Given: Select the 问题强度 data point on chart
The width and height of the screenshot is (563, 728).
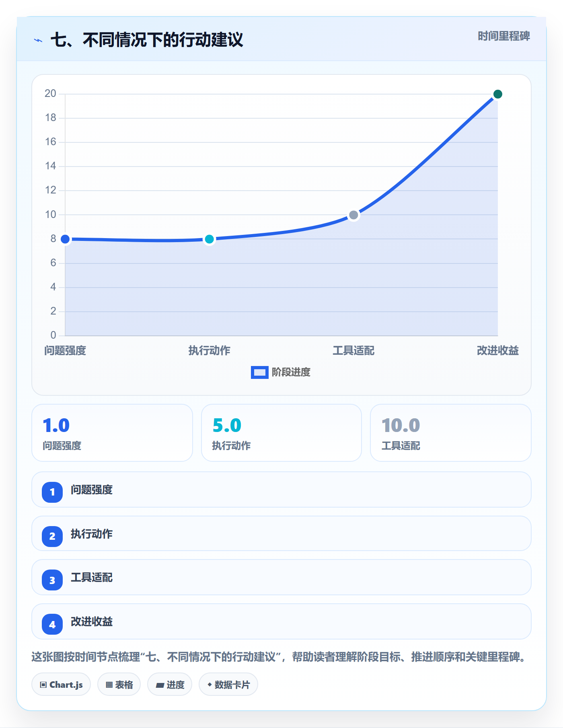Looking at the screenshot, I should (x=65, y=239).
